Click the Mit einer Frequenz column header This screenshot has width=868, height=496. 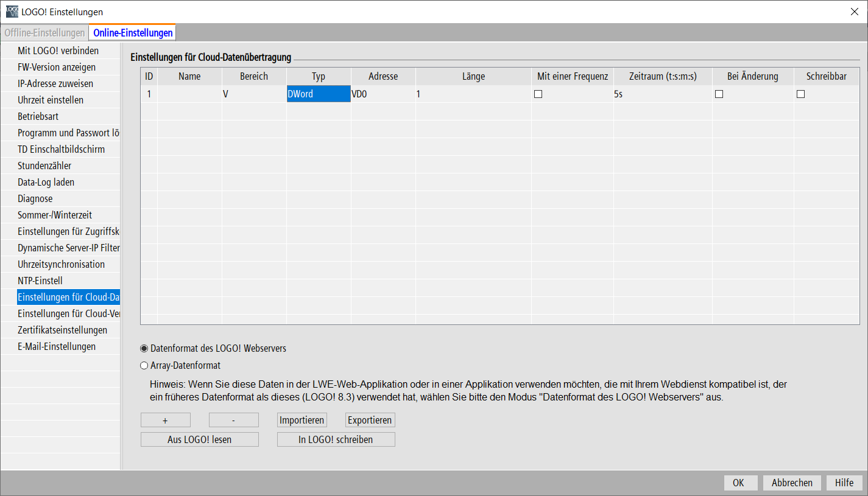tap(573, 76)
